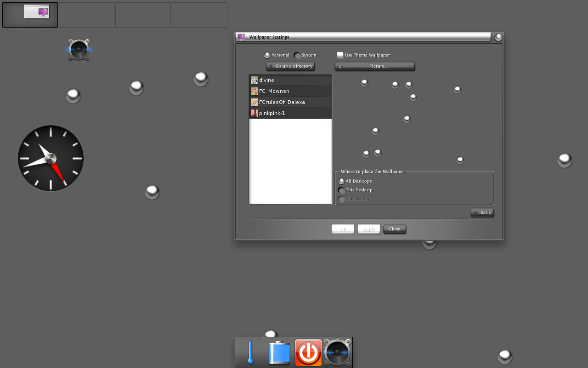Click window thumbnail in pager
The image size is (588, 368).
tap(37, 12)
